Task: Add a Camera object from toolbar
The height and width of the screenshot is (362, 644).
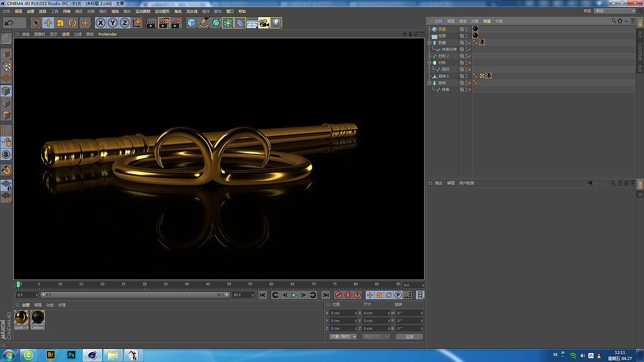Action: pyautogui.click(x=264, y=23)
